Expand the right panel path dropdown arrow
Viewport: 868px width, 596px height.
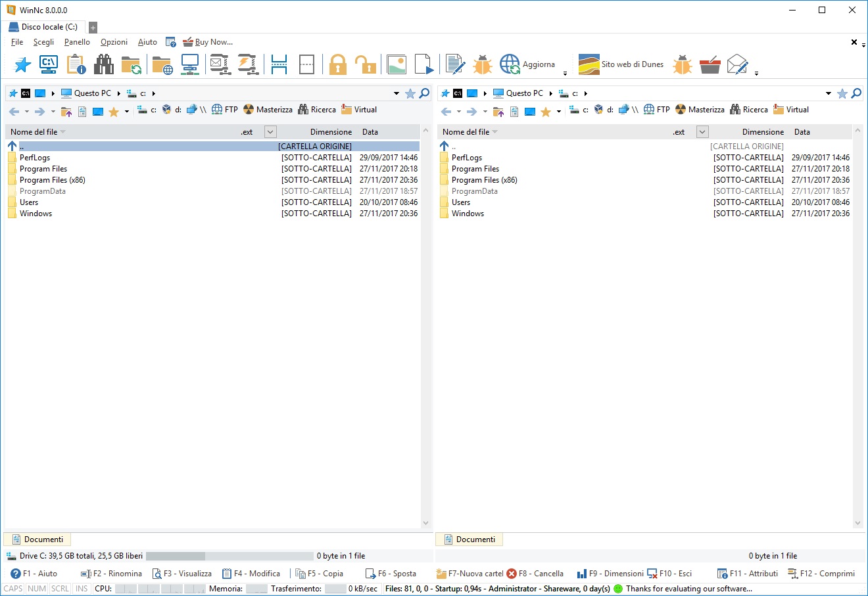[829, 93]
